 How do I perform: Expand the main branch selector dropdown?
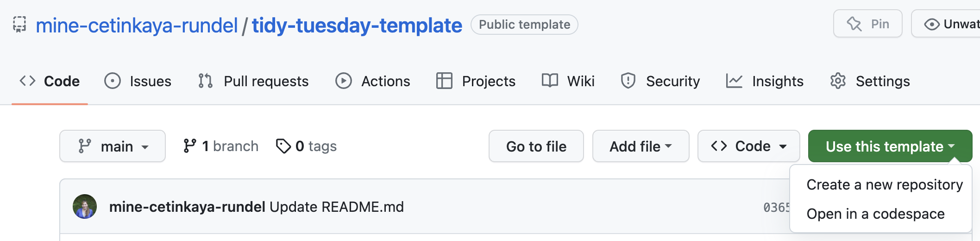113,146
